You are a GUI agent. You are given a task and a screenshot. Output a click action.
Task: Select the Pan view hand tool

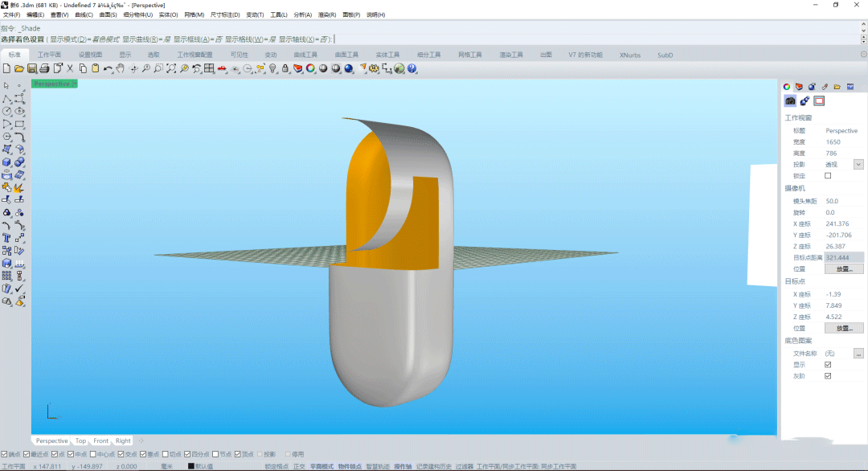tap(121, 68)
